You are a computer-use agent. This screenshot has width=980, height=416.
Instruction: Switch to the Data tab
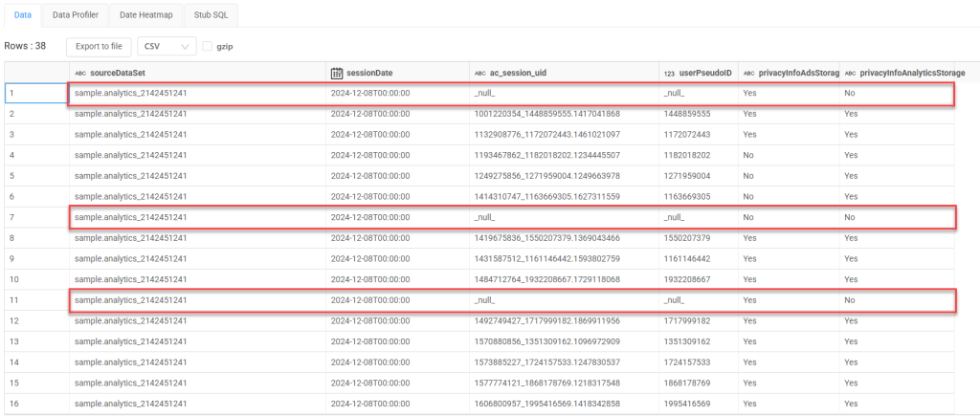(x=23, y=15)
